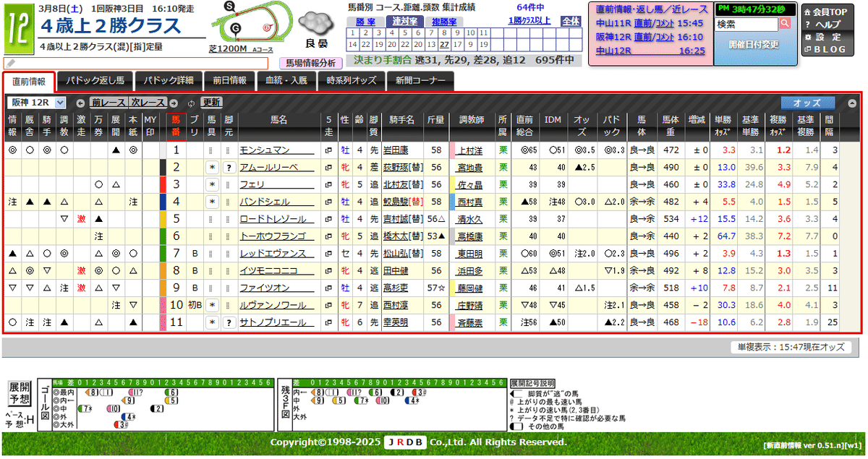Click the search magnifier icon

785,23
